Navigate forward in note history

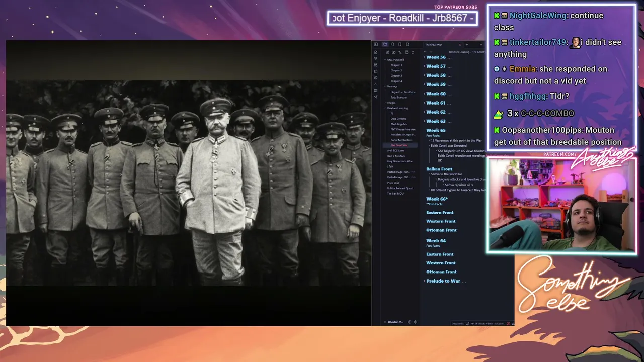click(431, 52)
